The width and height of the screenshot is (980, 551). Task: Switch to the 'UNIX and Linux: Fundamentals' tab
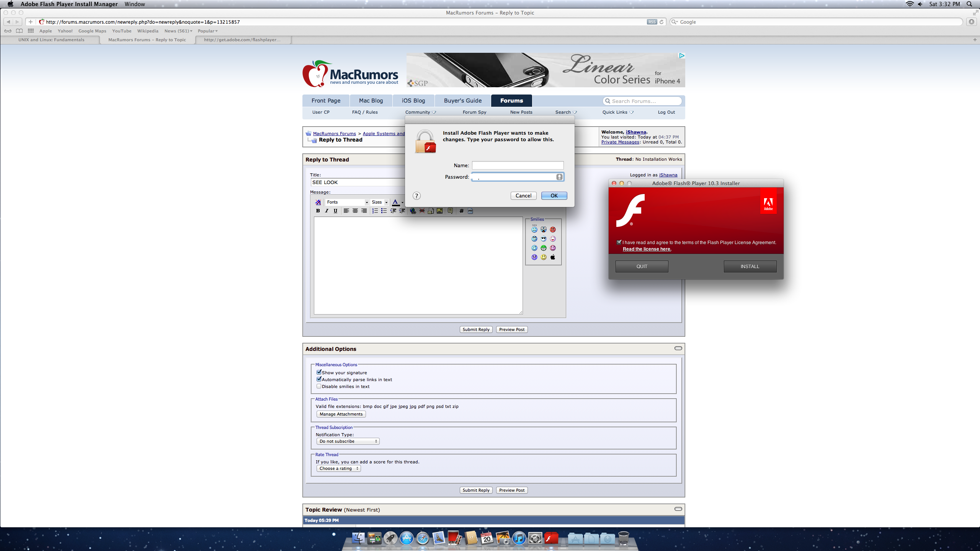coord(51,40)
